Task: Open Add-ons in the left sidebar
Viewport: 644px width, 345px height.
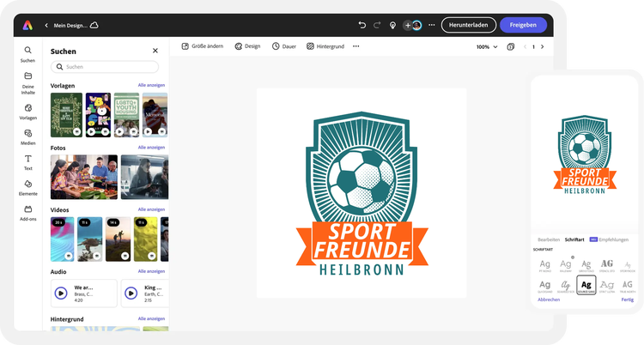Action: (28, 213)
